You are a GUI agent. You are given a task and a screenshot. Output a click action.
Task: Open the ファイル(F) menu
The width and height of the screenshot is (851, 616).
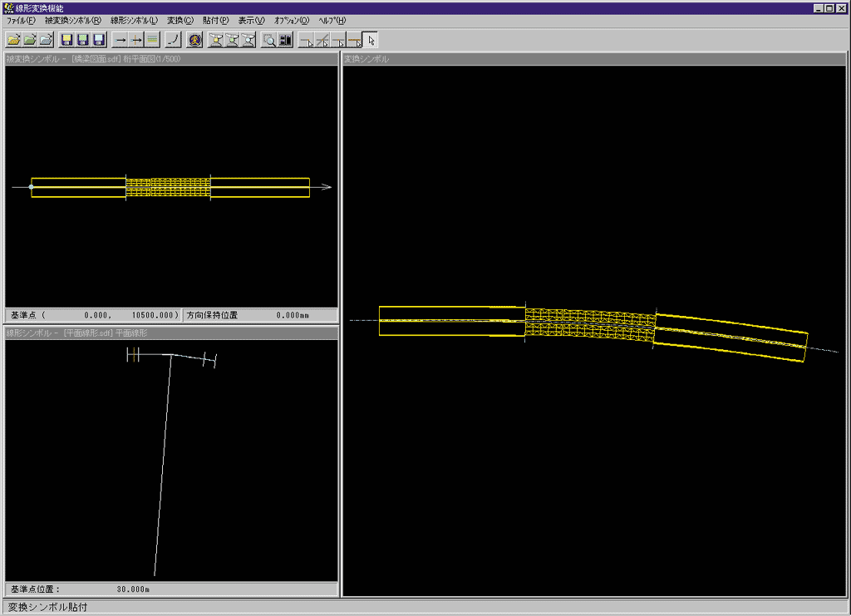click(21, 21)
